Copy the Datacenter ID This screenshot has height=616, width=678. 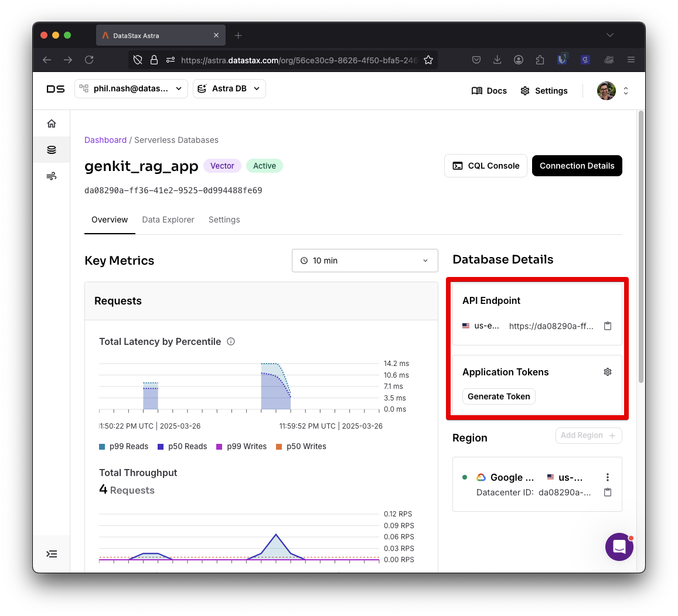[x=608, y=492]
